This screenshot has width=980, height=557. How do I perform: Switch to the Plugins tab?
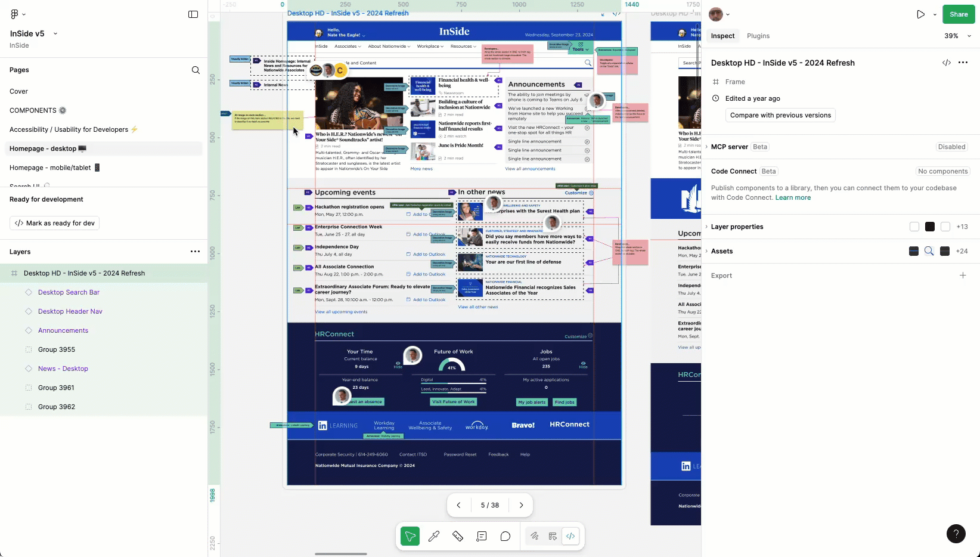click(x=758, y=36)
